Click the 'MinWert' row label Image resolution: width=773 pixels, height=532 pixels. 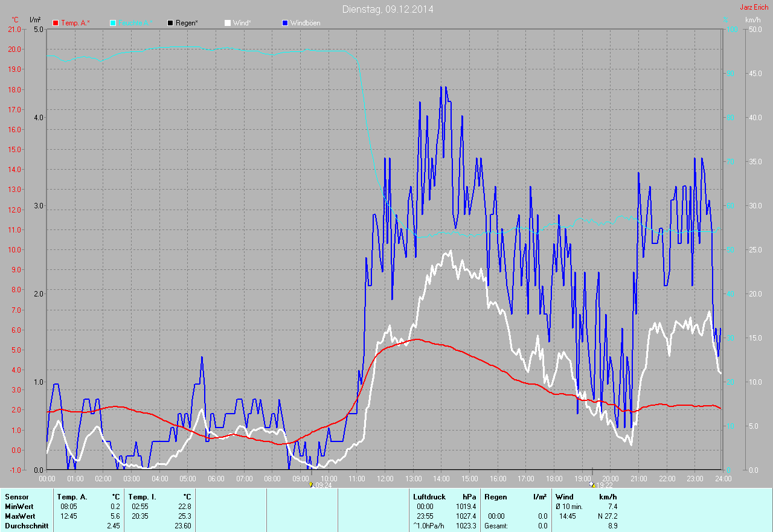coord(19,506)
